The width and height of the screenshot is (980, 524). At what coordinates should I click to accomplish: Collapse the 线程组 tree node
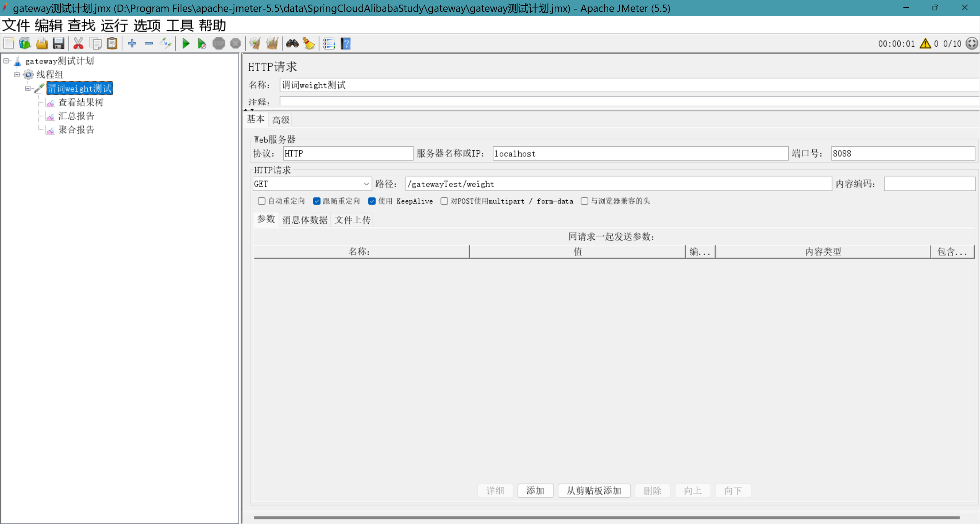[17, 75]
